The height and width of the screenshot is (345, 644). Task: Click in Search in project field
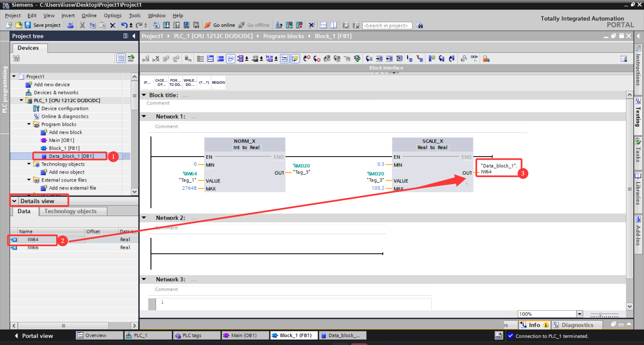pyautogui.click(x=387, y=25)
